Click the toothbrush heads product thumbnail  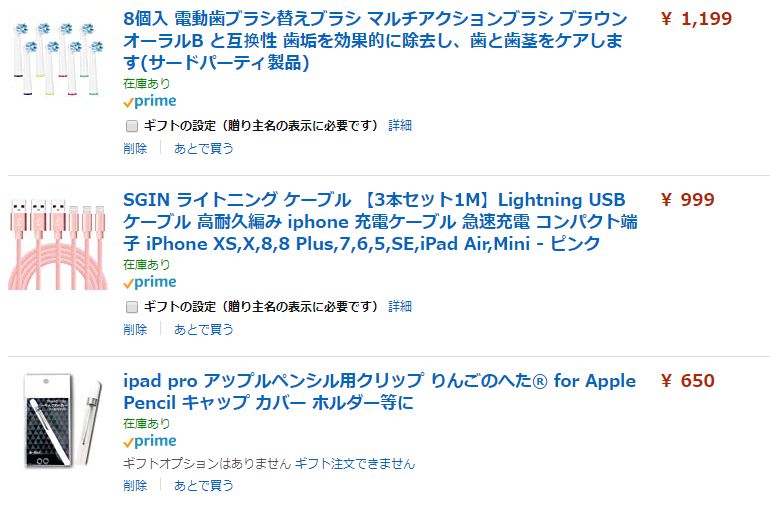58,58
